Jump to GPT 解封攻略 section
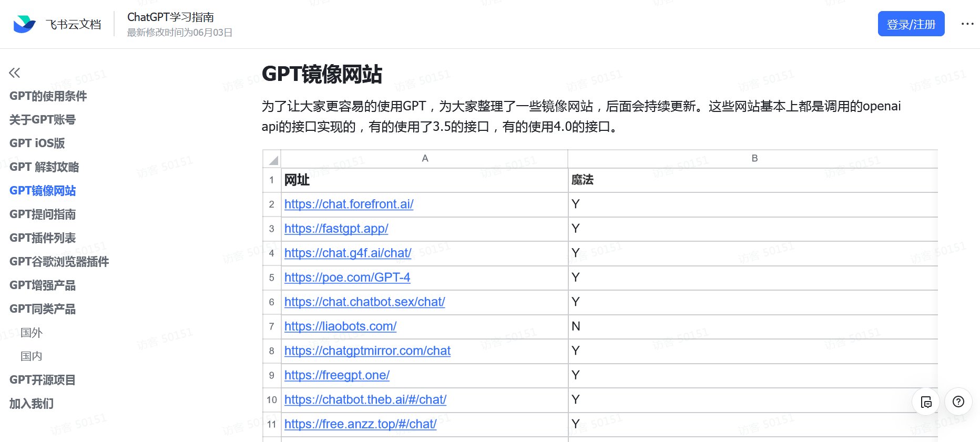Image resolution: width=980 pixels, height=442 pixels. tap(44, 167)
